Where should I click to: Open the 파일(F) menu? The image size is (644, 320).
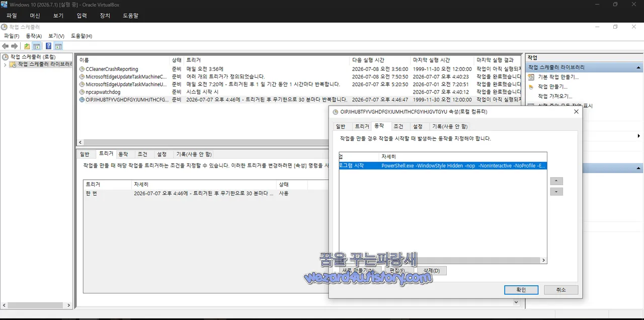[12, 36]
